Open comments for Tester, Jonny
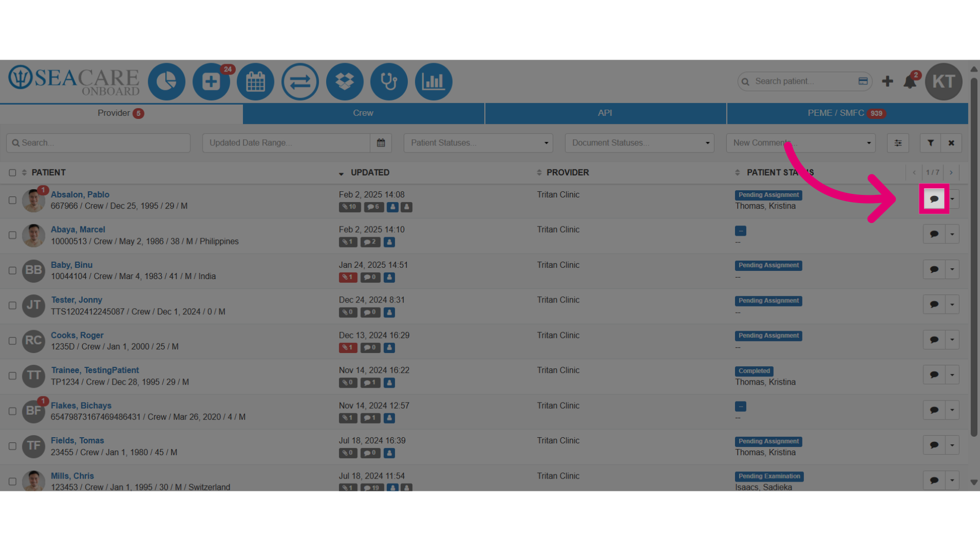The width and height of the screenshot is (980, 551). 934,305
